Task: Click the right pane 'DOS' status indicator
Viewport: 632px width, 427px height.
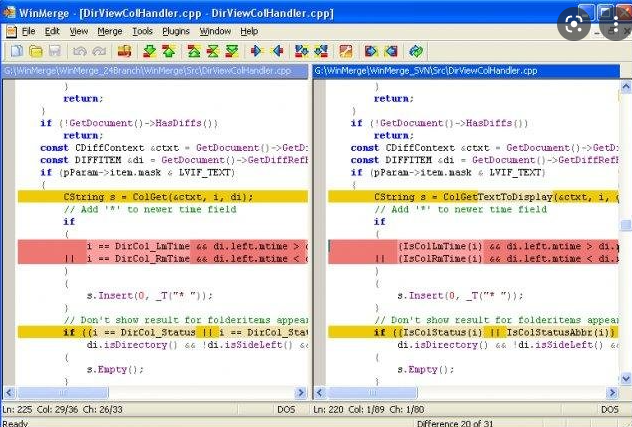Action: (609, 410)
